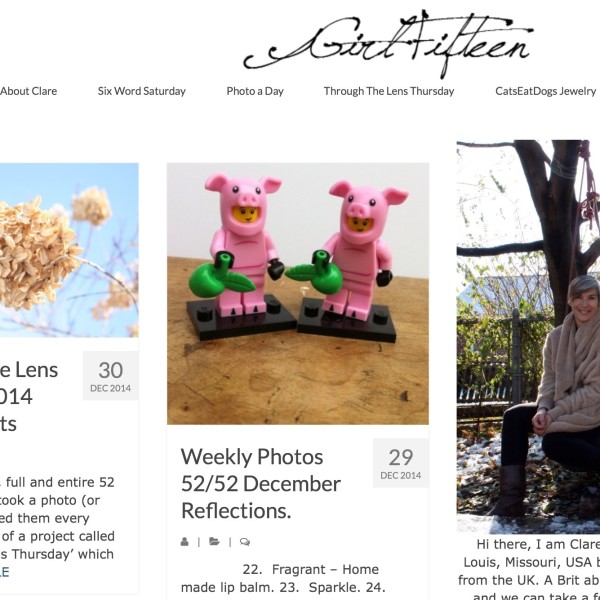Viewport: 600px width, 600px height.
Task: Click the comments speech bubble icon
Action: click(245, 542)
